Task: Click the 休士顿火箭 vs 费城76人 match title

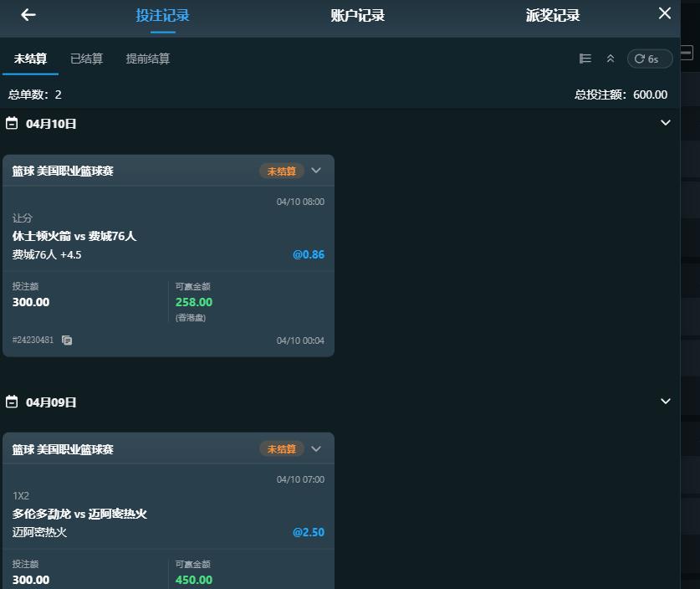Action: tap(74, 236)
